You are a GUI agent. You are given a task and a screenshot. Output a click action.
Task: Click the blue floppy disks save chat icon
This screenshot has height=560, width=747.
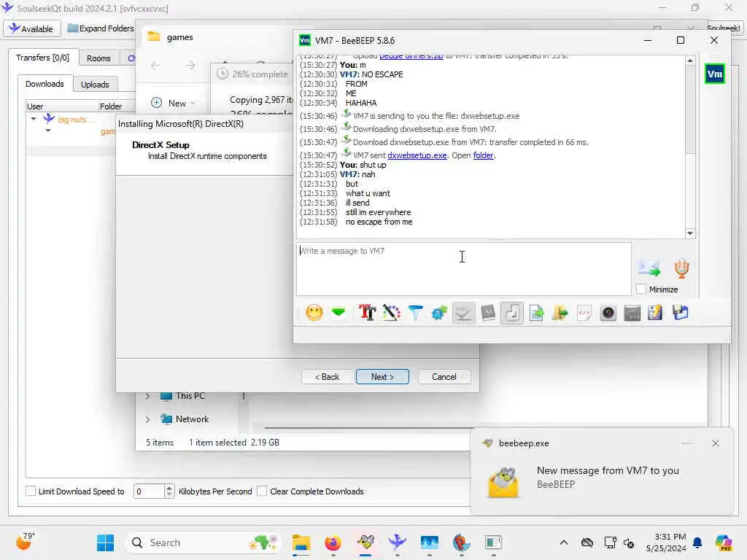click(681, 313)
